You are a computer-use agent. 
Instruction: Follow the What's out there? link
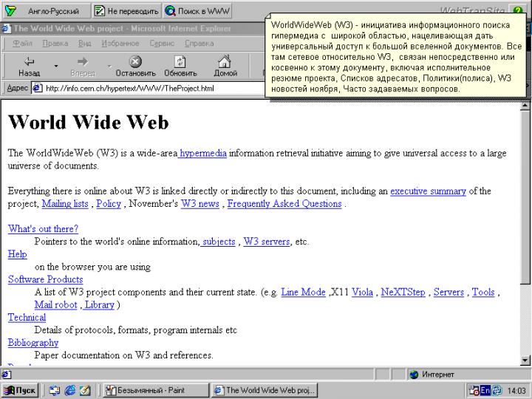pos(43,228)
